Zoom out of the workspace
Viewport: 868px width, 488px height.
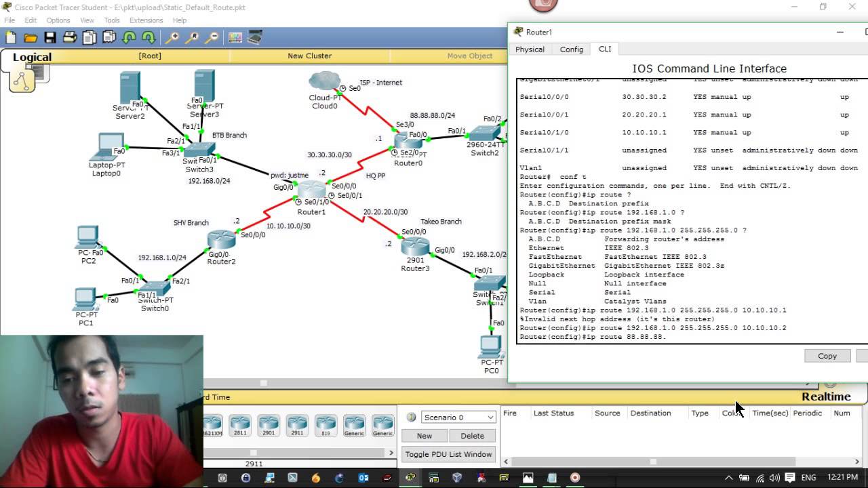pos(212,38)
